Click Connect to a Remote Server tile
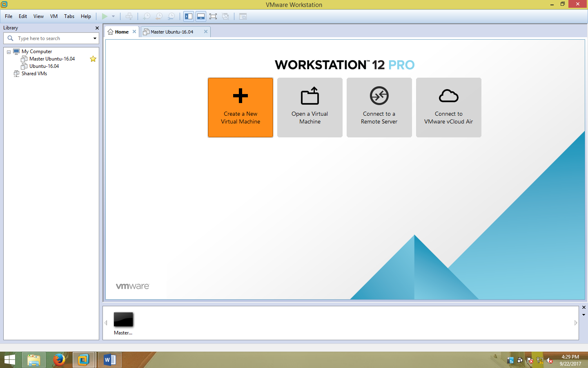 (379, 108)
